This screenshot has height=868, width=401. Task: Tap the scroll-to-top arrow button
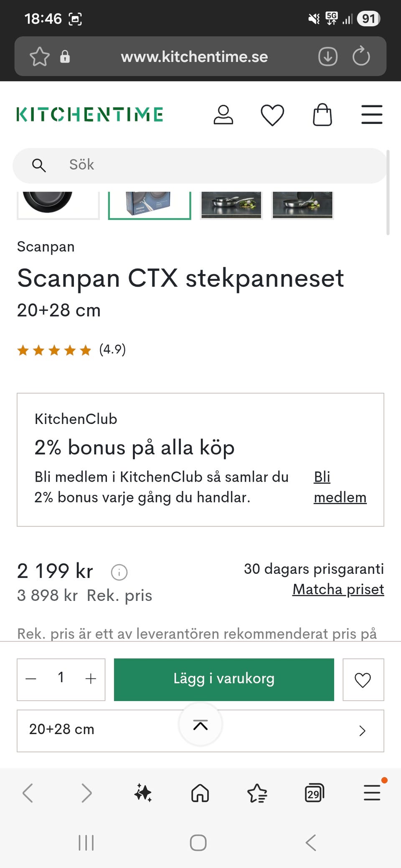click(x=200, y=725)
